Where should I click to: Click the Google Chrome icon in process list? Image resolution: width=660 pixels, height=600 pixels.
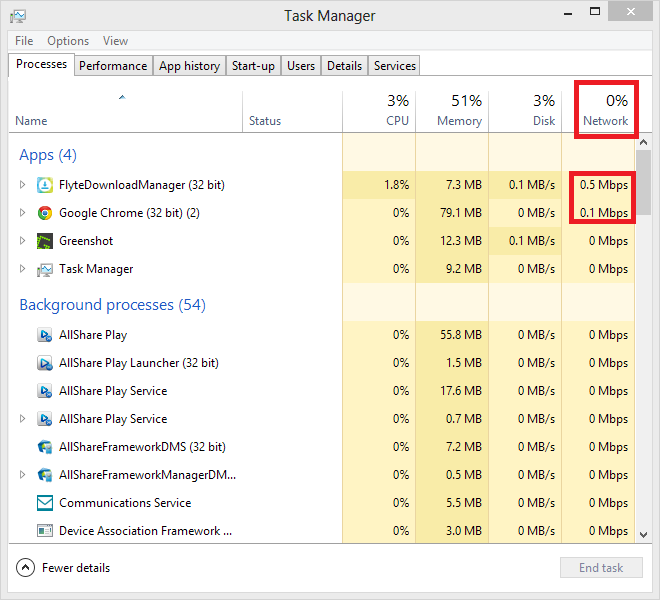[44, 213]
